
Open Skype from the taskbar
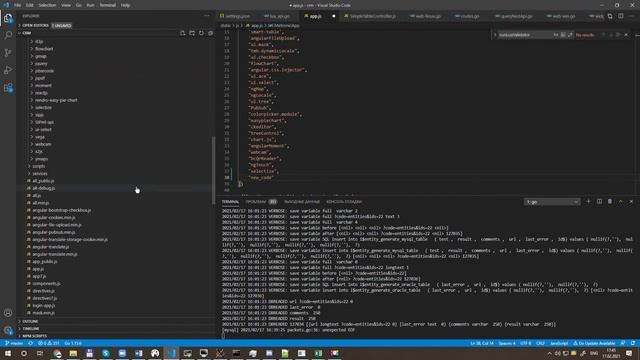(x=106, y=353)
